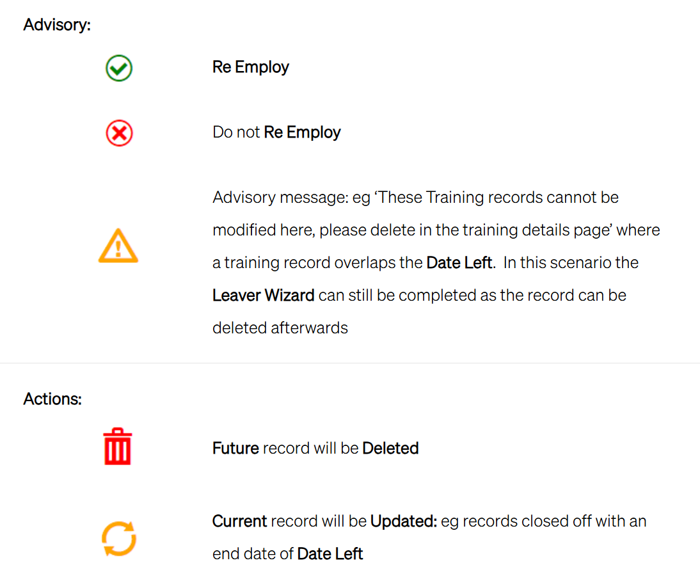Click the orange circular arrows update icon

point(119,539)
